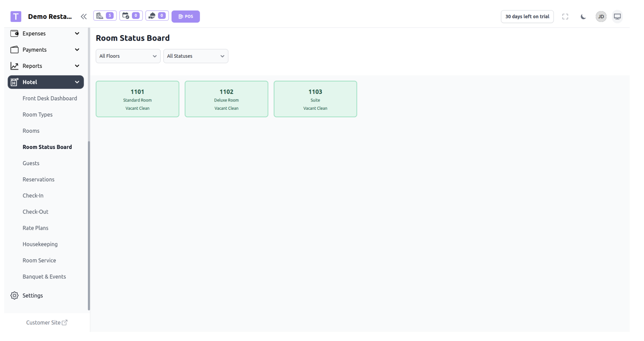This screenshot has width=644, height=341.
Task: Click the sidebar vertical scrollbar
Action: (x=89, y=226)
